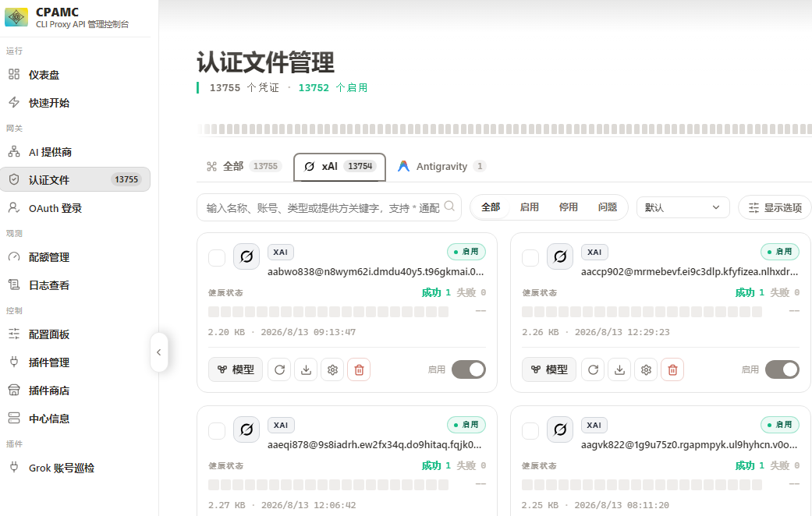The width and height of the screenshot is (812, 516).
Task: Click the health status bar on aaccp902 card
Action: [x=642, y=312]
